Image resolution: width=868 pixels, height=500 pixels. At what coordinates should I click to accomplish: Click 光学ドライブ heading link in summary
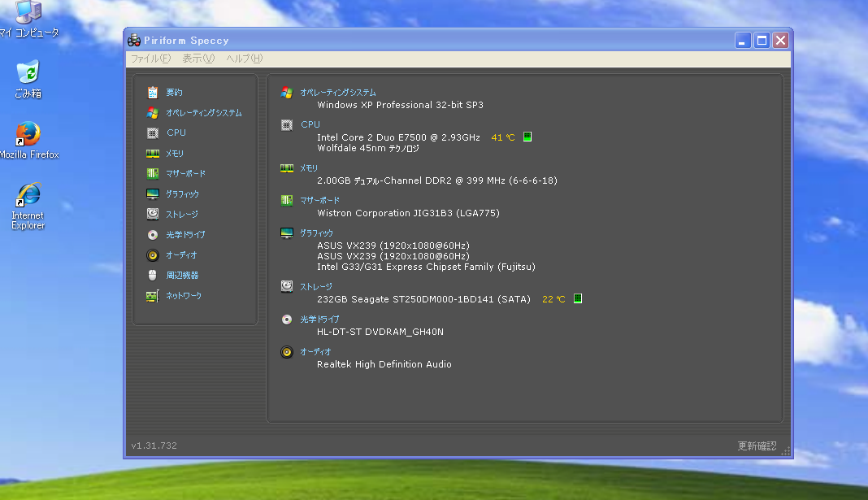coord(320,320)
